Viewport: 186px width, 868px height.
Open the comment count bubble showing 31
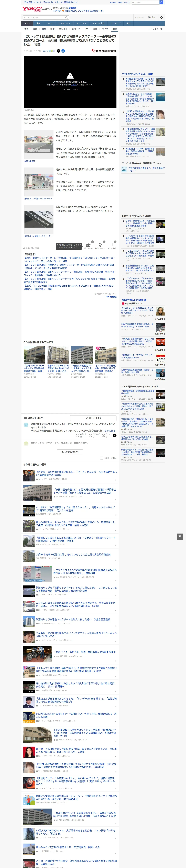point(45,51)
